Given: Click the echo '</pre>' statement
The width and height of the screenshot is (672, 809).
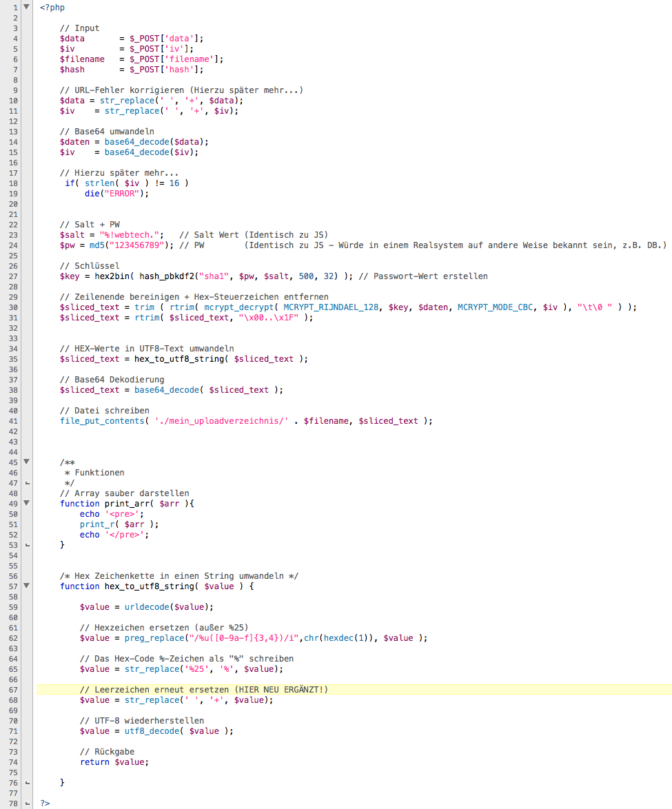Looking at the screenshot, I should pyautogui.click(x=114, y=535).
